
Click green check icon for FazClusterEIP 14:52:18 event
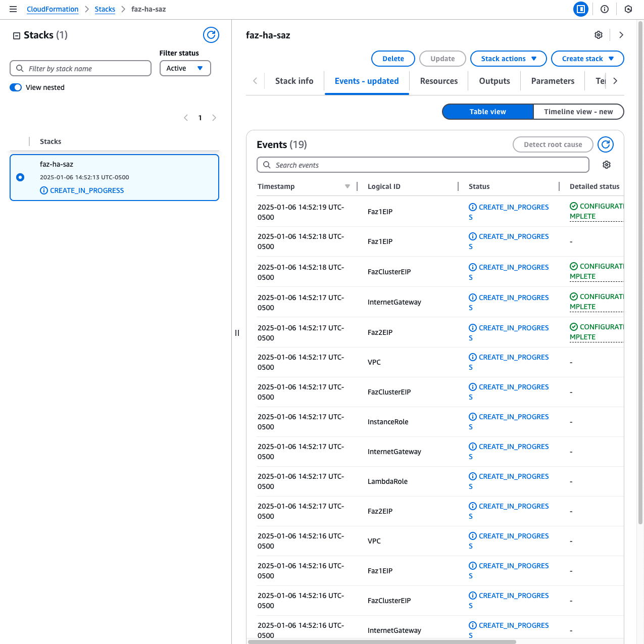[574, 266]
